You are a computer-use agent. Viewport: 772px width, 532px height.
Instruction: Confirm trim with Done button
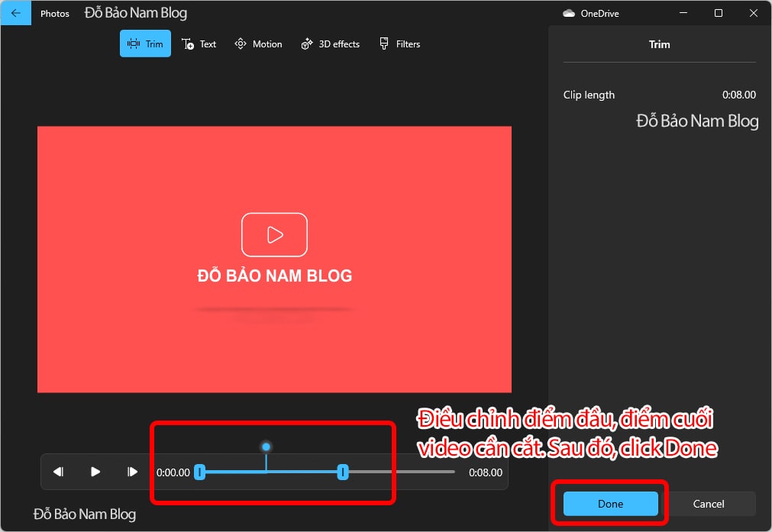pyautogui.click(x=611, y=504)
